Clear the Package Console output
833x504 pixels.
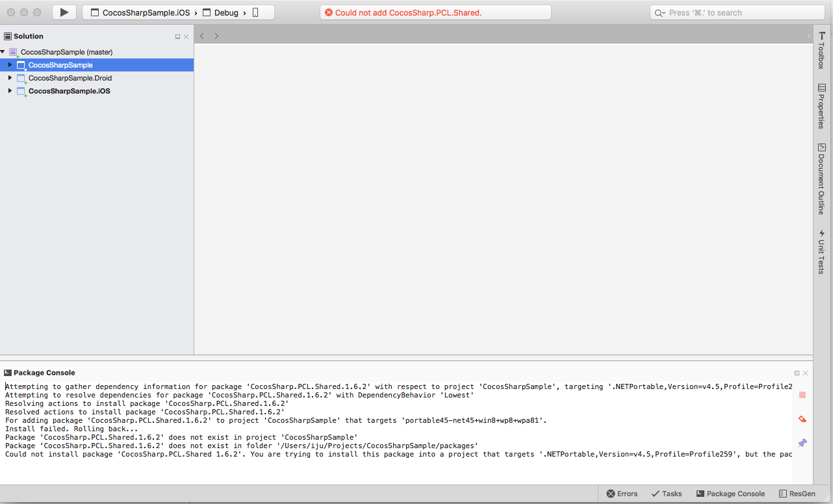pyautogui.click(x=802, y=419)
